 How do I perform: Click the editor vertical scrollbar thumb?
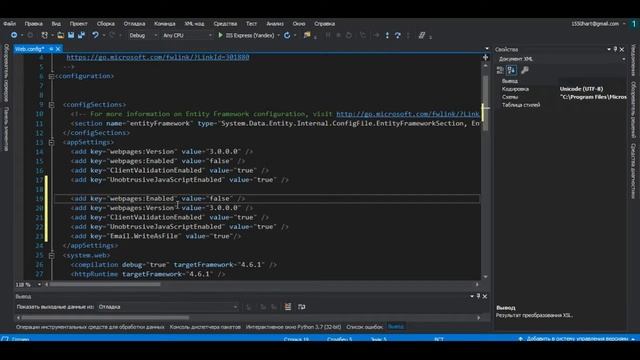tap(485, 103)
